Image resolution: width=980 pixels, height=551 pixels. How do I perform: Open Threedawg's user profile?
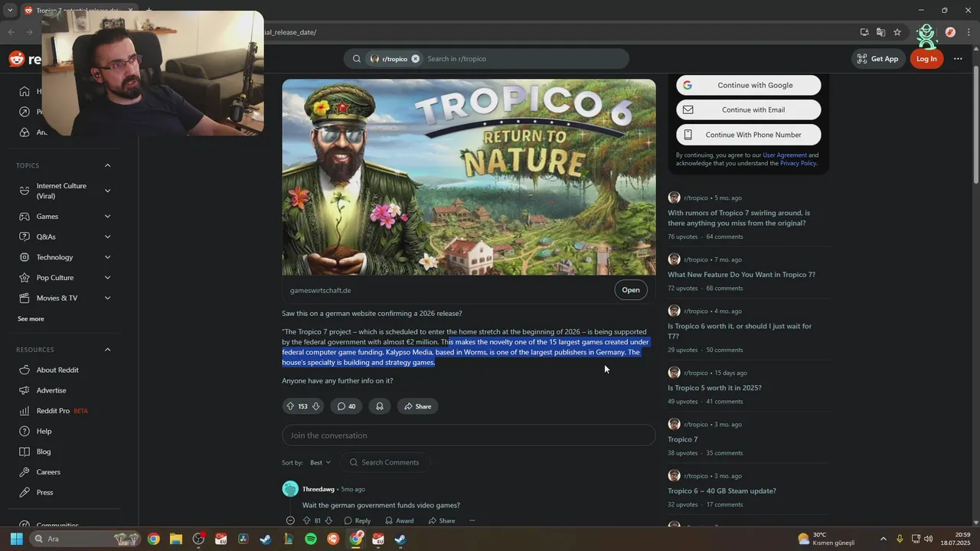(x=318, y=489)
